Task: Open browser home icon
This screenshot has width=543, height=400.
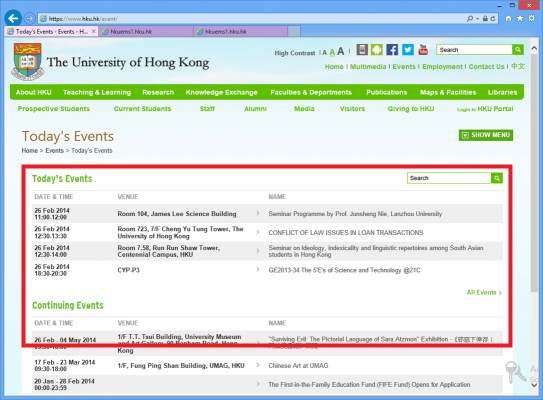Action: pyautogui.click(x=508, y=18)
